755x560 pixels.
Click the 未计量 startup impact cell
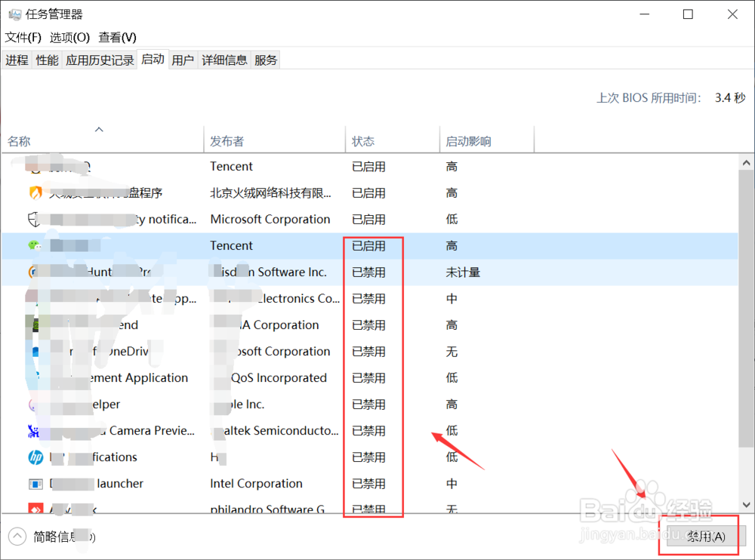tap(464, 272)
